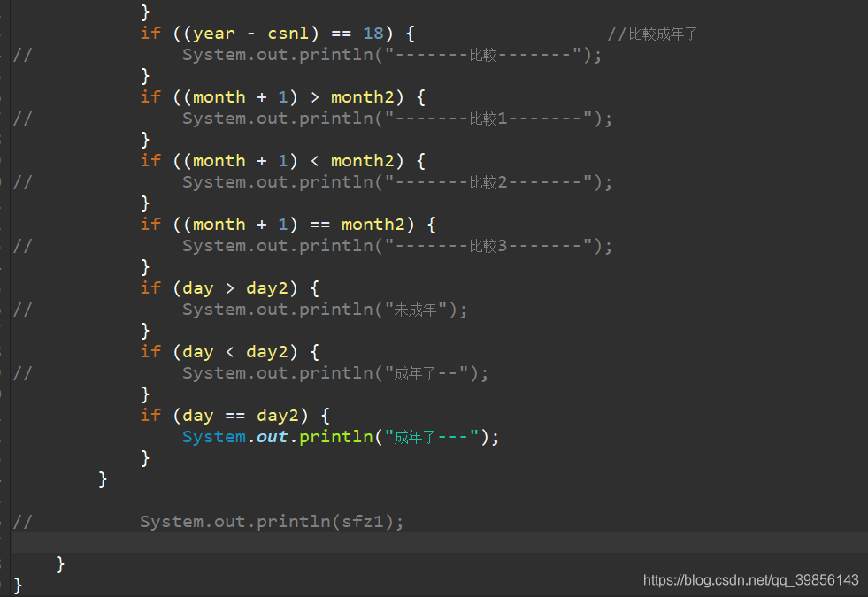Click the commented println containing '比較2'
This screenshot has height=597, width=868.
coord(397,182)
